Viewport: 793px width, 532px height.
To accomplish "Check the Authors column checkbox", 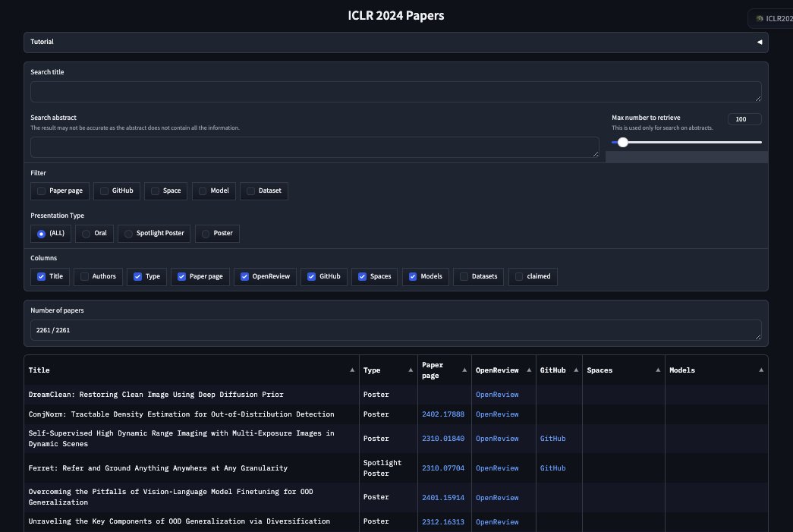I will pyautogui.click(x=84, y=276).
